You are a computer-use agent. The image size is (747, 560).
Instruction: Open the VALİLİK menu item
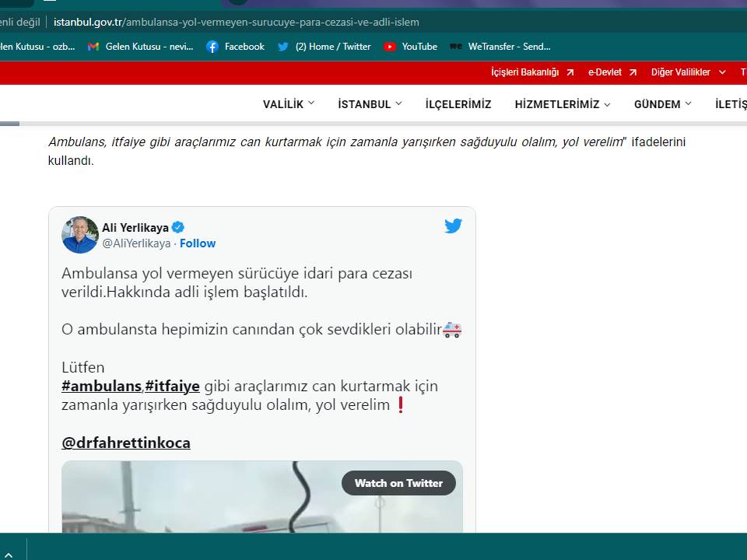pos(283,104)
